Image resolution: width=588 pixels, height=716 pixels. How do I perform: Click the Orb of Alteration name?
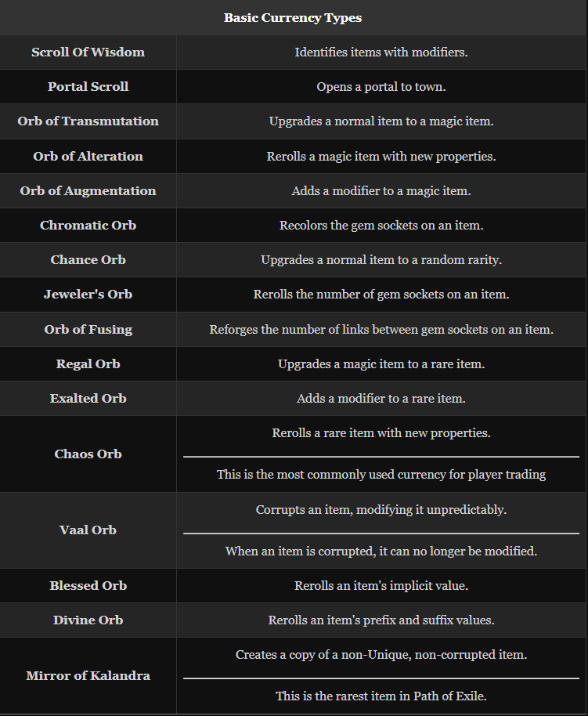(88, 157)
